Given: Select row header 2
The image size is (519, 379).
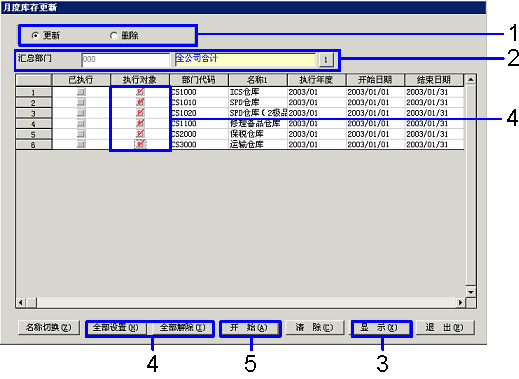Looking at the screenshot, I should [x=34, y=103].
